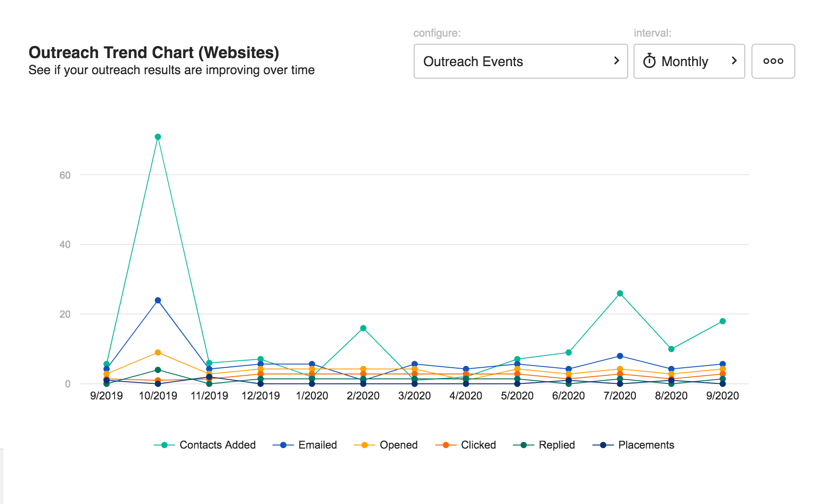823x504 pixels.
Task: Click the Opened orange legend swatch
Action: pyautogui.click(x=364, y=445)
